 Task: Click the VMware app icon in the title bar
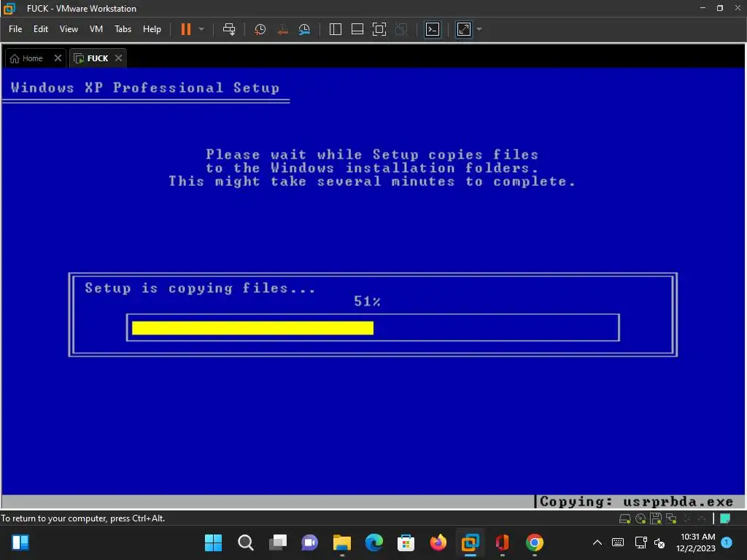[9, 9]
